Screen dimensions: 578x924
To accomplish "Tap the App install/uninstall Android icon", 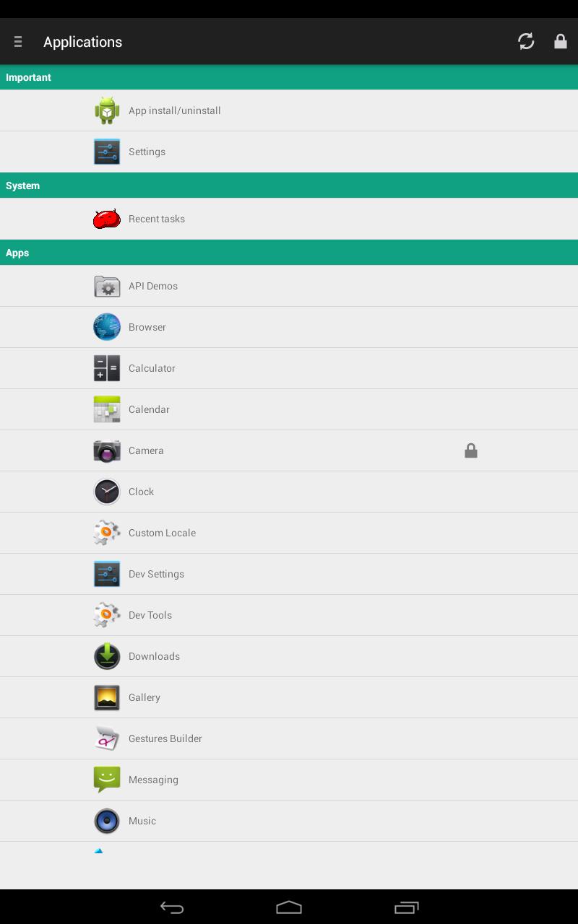I will click(107, 110).
